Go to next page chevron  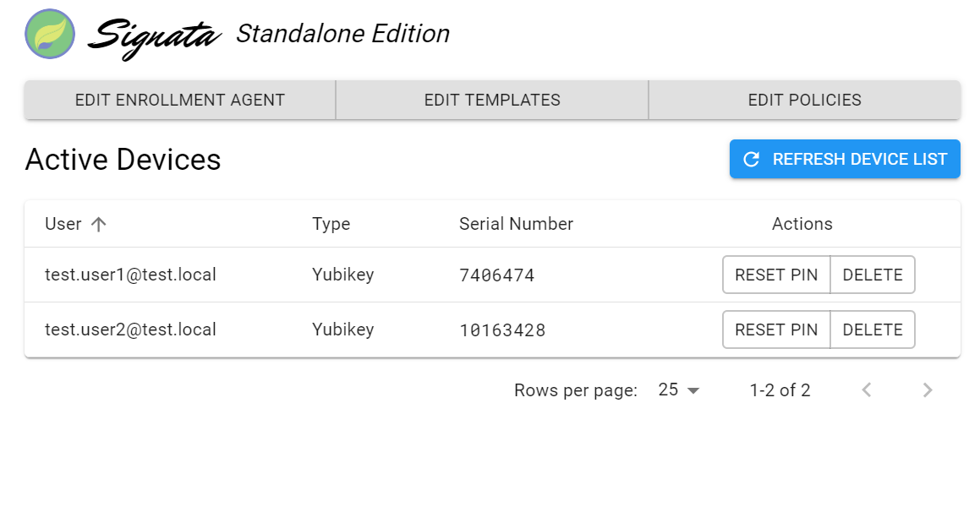tap(928, 390)
